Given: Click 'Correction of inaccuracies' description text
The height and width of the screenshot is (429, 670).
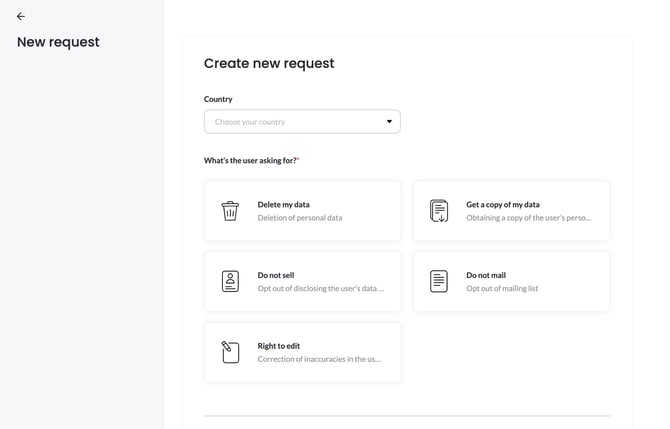Looking at the screenshot, I should point(319,359).
